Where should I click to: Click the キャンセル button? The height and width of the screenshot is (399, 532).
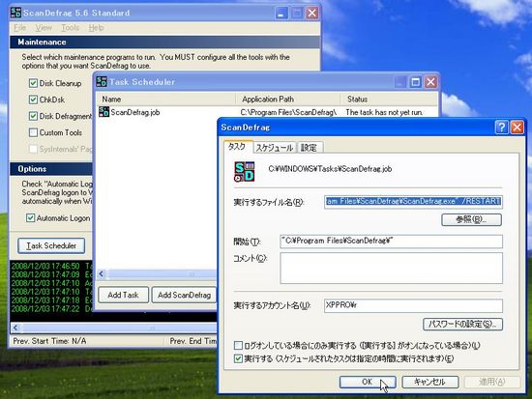429,382
